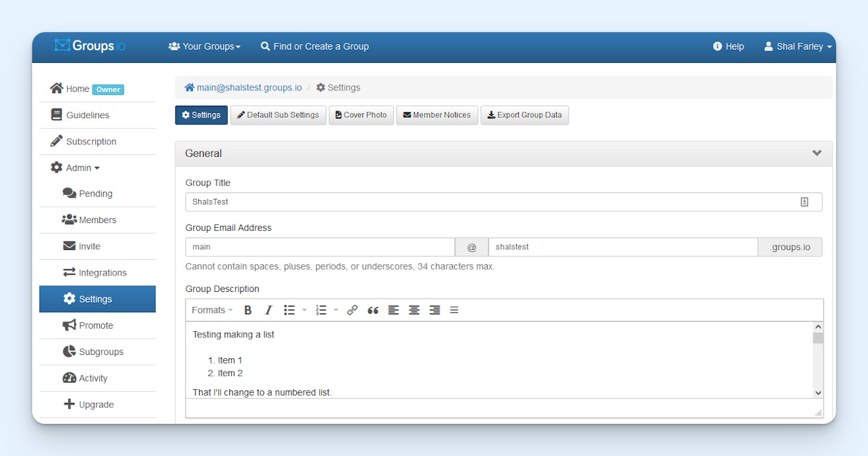868x456 pixels.
Task: Click the Export Group Data button
Action: coord(525,115)
